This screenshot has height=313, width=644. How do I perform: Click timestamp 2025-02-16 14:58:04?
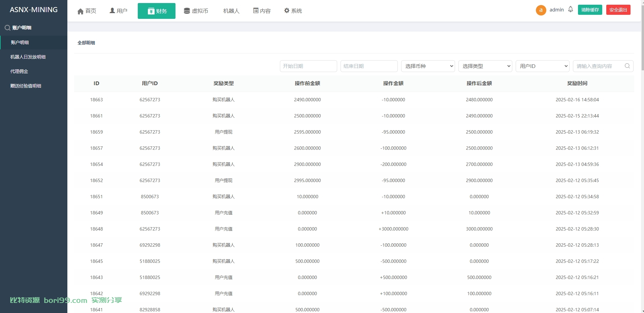(x=577, y=100)
